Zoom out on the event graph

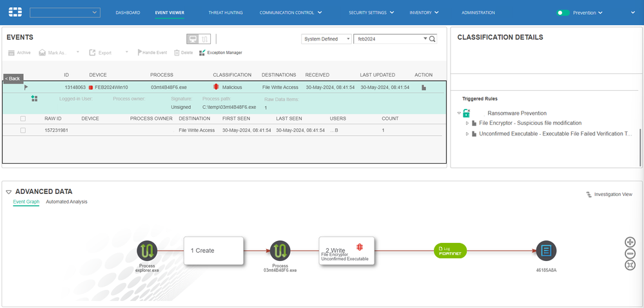click(630, 253)
